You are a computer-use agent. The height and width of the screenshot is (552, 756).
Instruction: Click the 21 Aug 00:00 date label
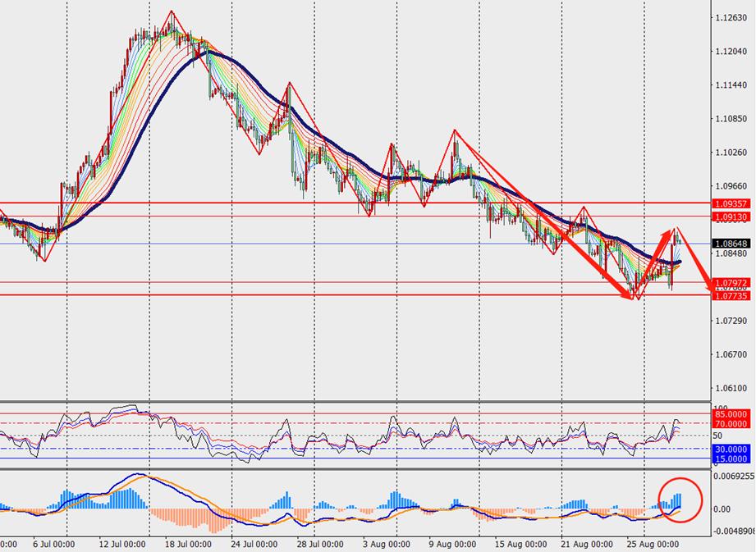pos(586,543)
